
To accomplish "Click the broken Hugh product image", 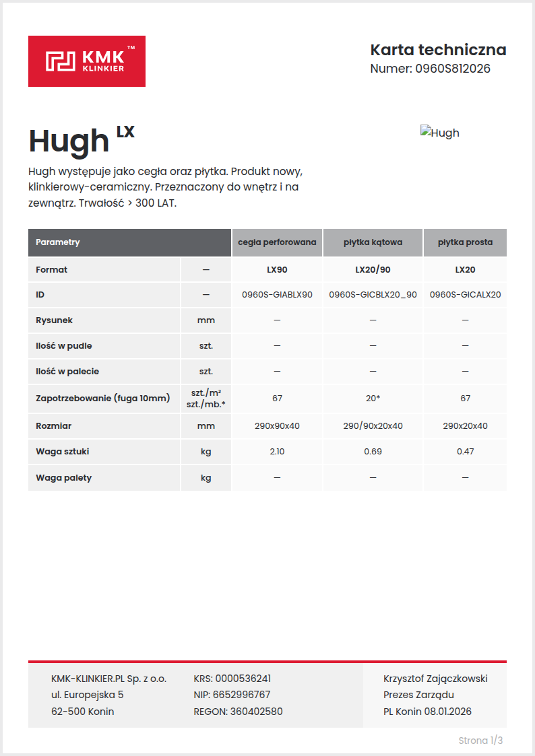I will pyautogui.click(x=439, y=133).
